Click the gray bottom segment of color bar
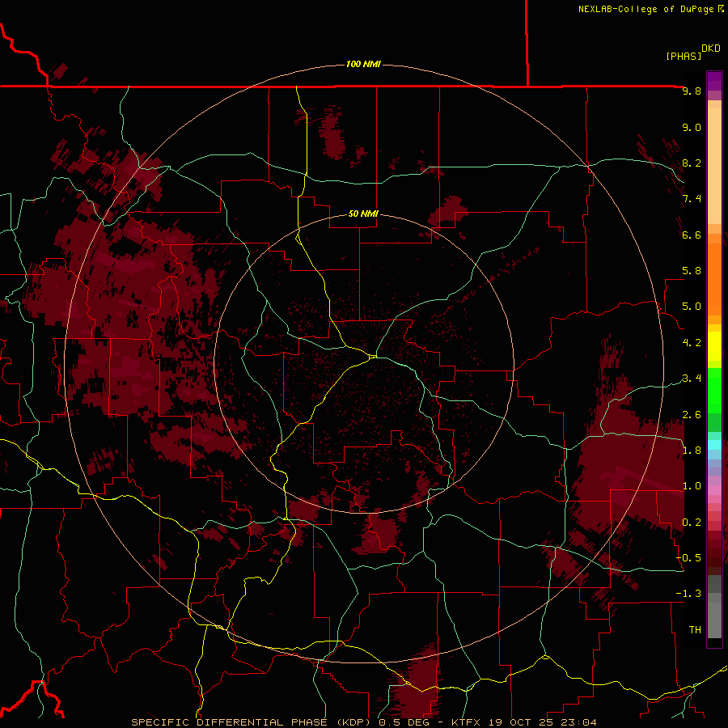 point(714,620)
